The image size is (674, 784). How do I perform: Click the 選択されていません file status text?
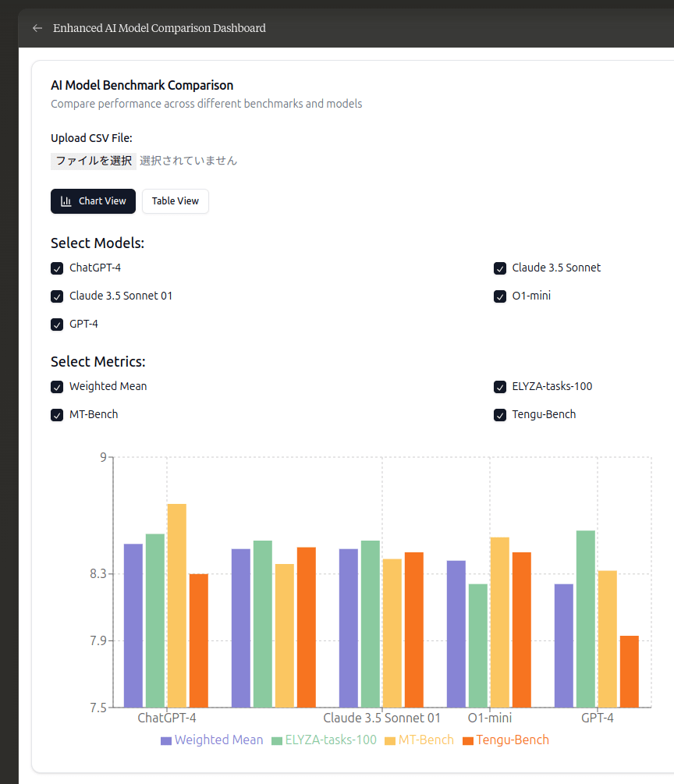pos(189,161)
